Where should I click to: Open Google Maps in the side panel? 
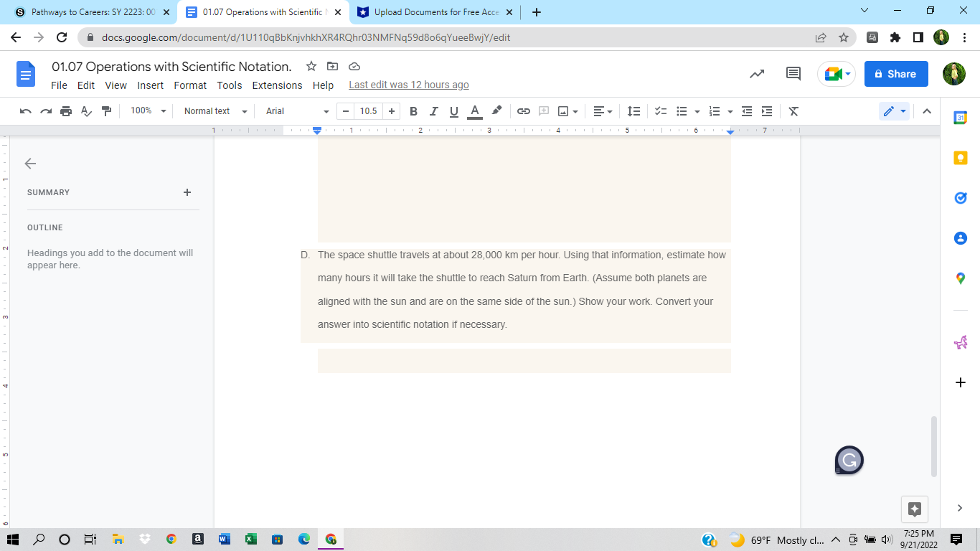tap(961, 278)
